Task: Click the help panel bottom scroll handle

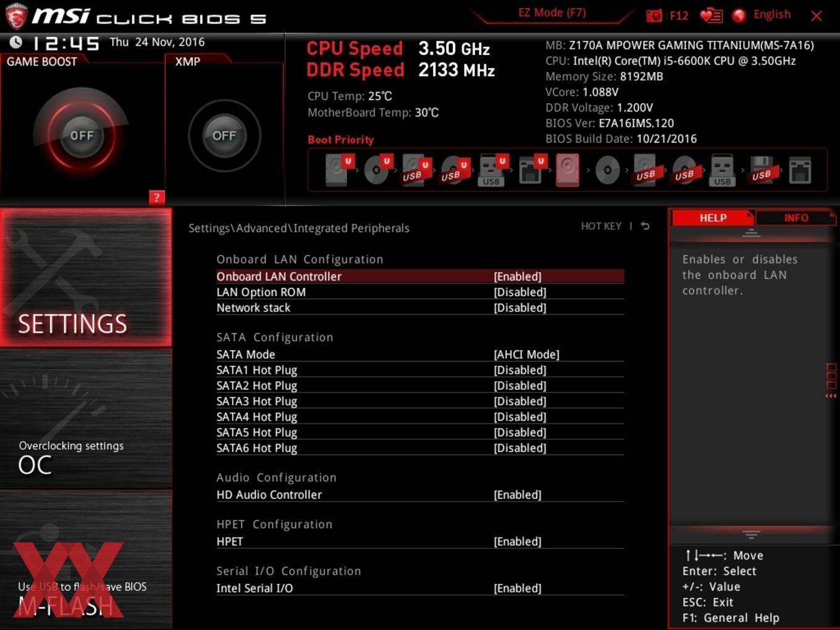Action: [751, 534]
